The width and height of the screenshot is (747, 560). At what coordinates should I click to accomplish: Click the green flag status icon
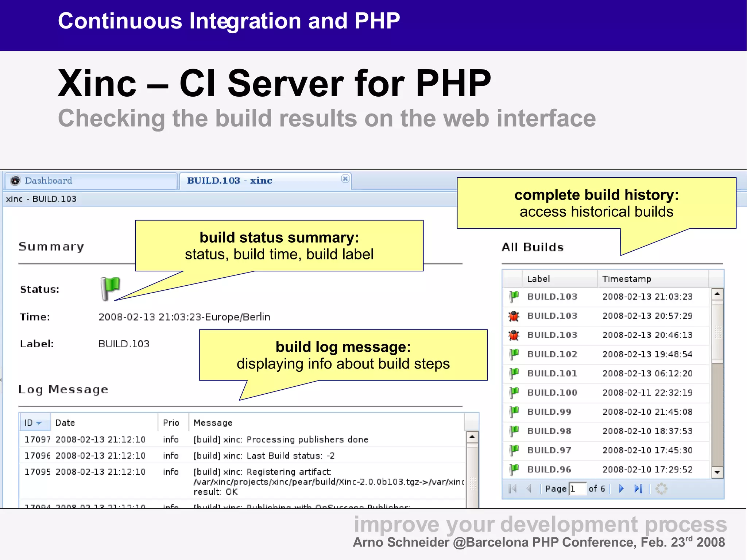point(110,288)
